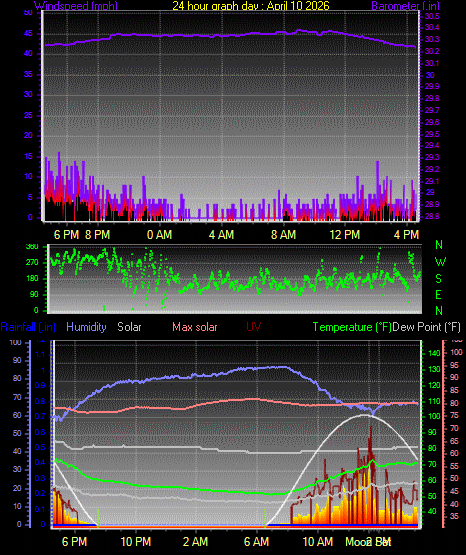Click 0 AM on the windspeed time axis
This screenshot has width=466, height=555.
pyautogui.click(x=160, y=235)
